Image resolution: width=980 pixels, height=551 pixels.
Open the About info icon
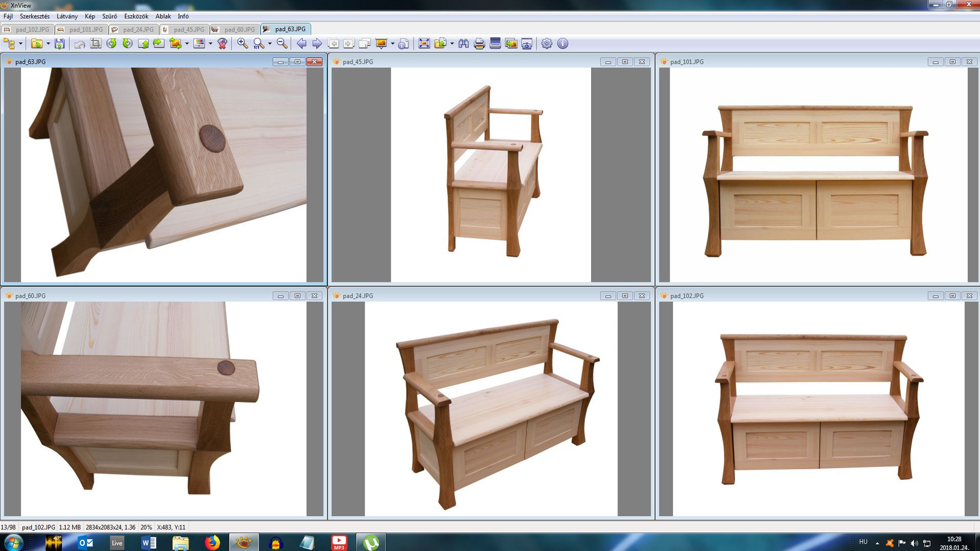coord(563,44)
